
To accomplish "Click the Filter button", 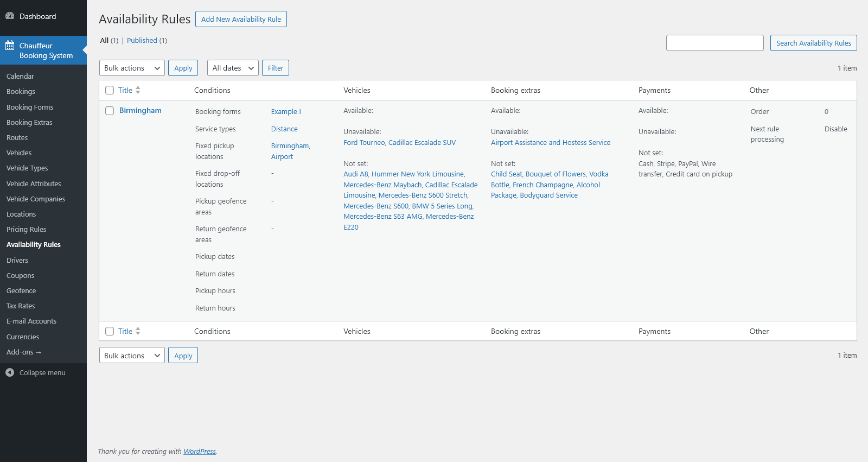I will coord(276,68).
